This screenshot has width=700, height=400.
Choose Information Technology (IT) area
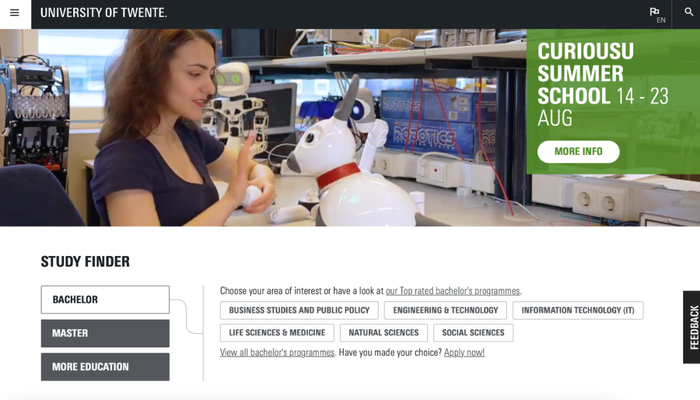click(578, 310)
